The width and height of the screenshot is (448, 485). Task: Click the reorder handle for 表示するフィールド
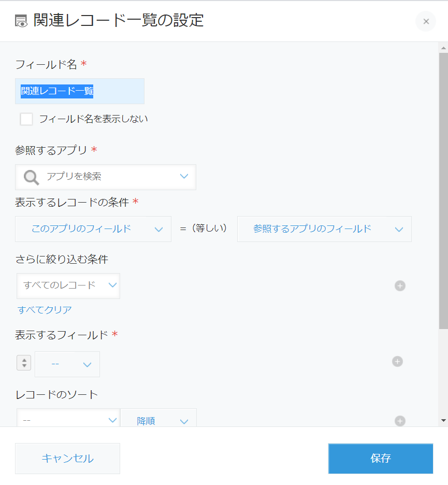pos(24,363)
